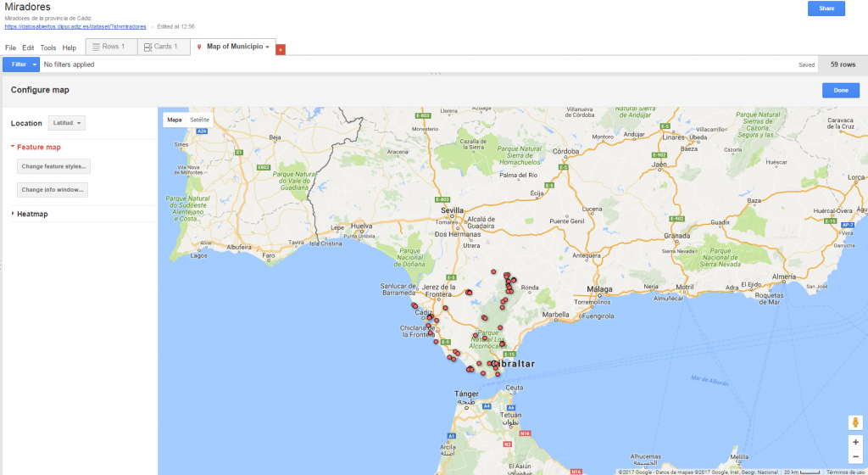Click Change info window button
This screenshot has height=475, width=868.
click(x=53, y=189)
